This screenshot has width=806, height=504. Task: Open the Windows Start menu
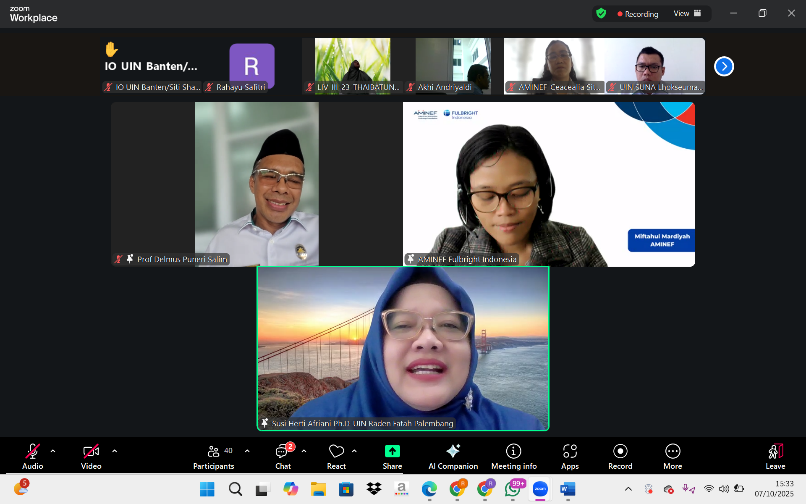pos(207,489)
